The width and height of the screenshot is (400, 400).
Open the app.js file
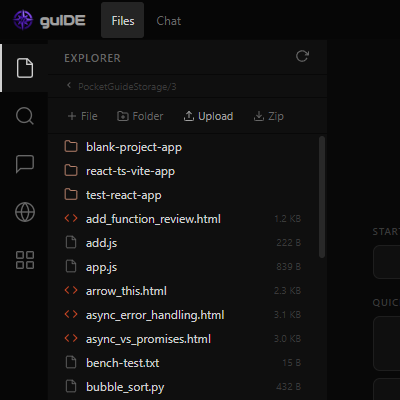pos(101,267)
